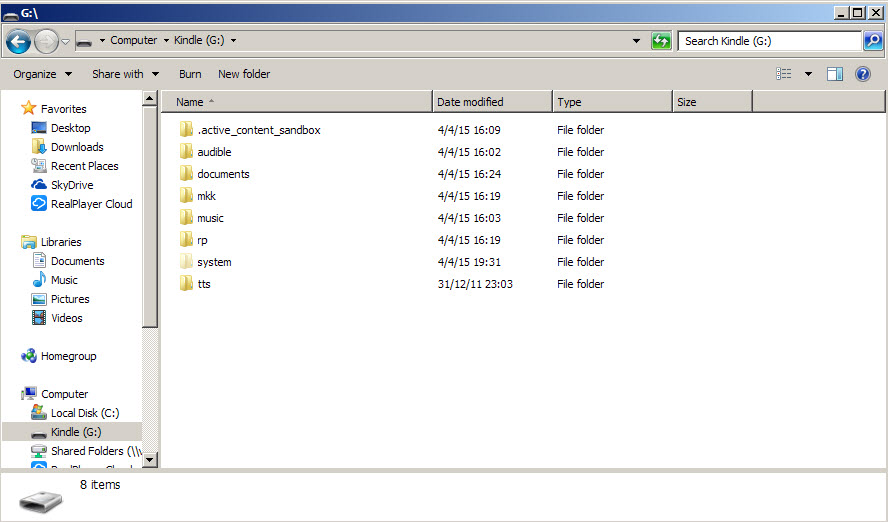Select the music folder icon
The image size is (888, 522).
coord(186,218)
